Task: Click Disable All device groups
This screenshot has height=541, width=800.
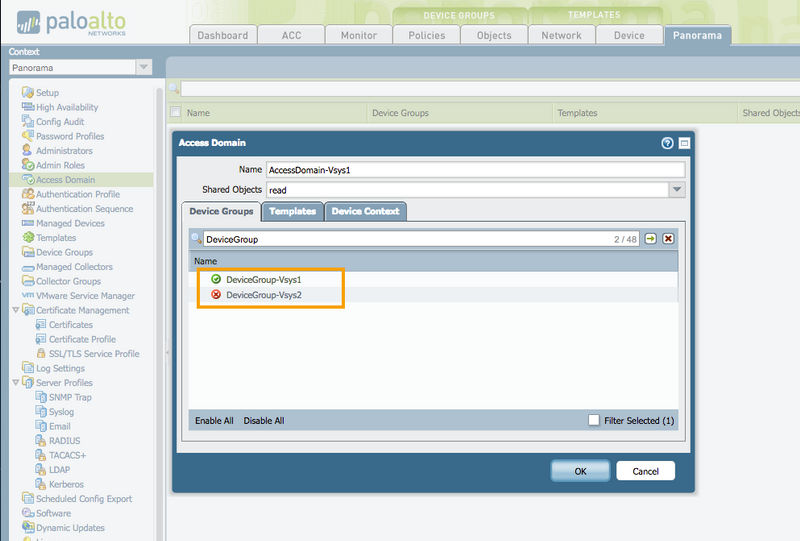Action: [x=264, y=421]
